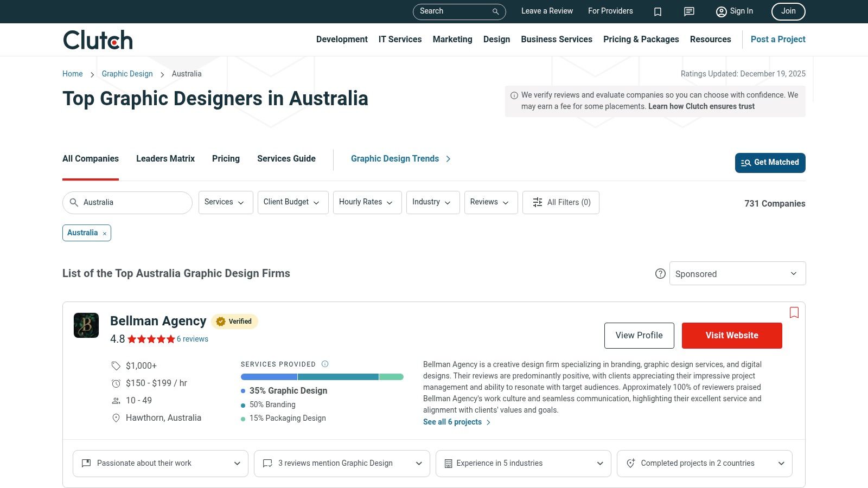Open the messages chat icon
868x488 pixels.
pos(688,11)
